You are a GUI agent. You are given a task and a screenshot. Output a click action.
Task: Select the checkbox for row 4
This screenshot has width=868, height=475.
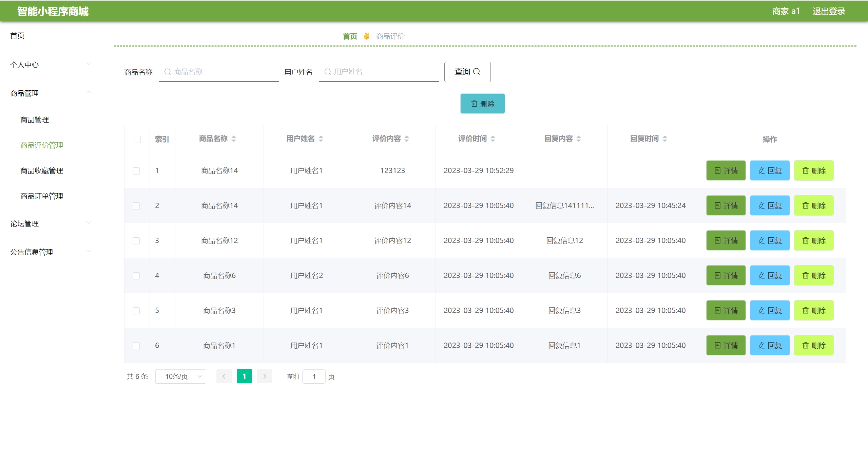tap(136, 276)
